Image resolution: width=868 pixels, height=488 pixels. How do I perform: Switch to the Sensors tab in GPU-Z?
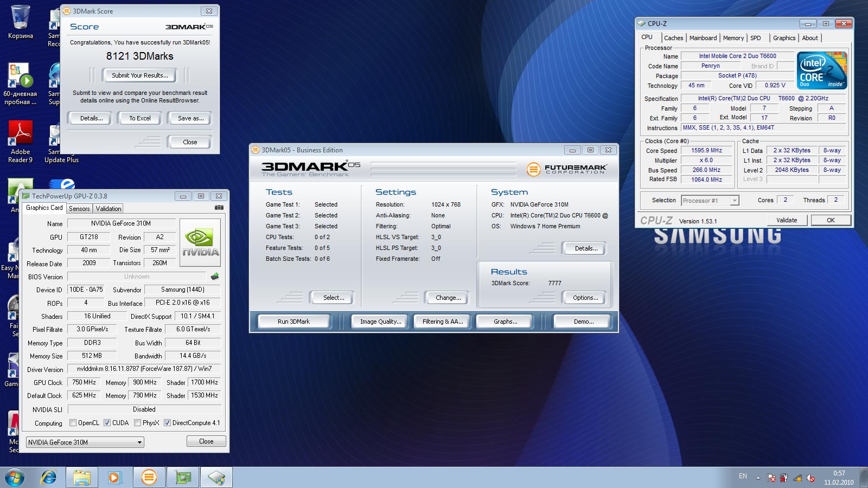coord(79,209)
